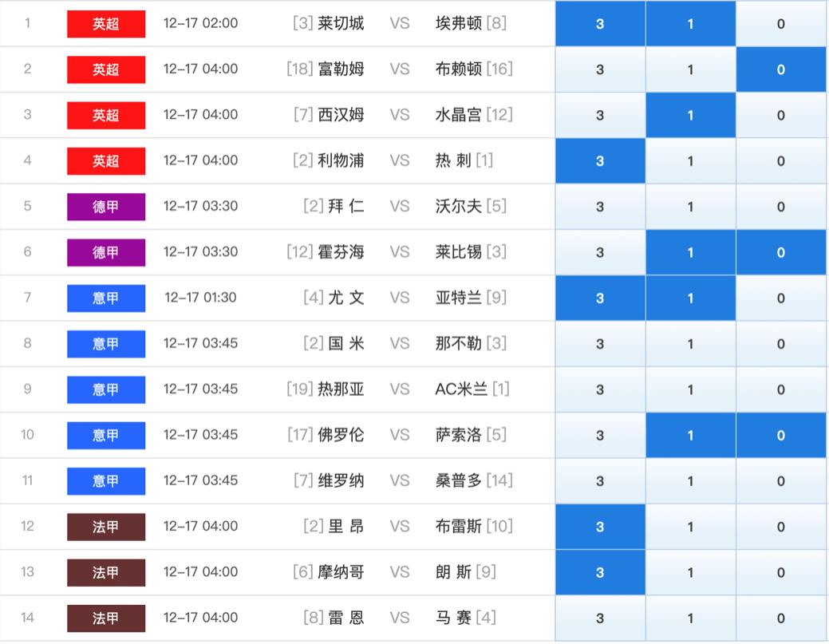
Task: Select 1 for the 拜仁 vs 沃尔夫 match
Action: 690,207
